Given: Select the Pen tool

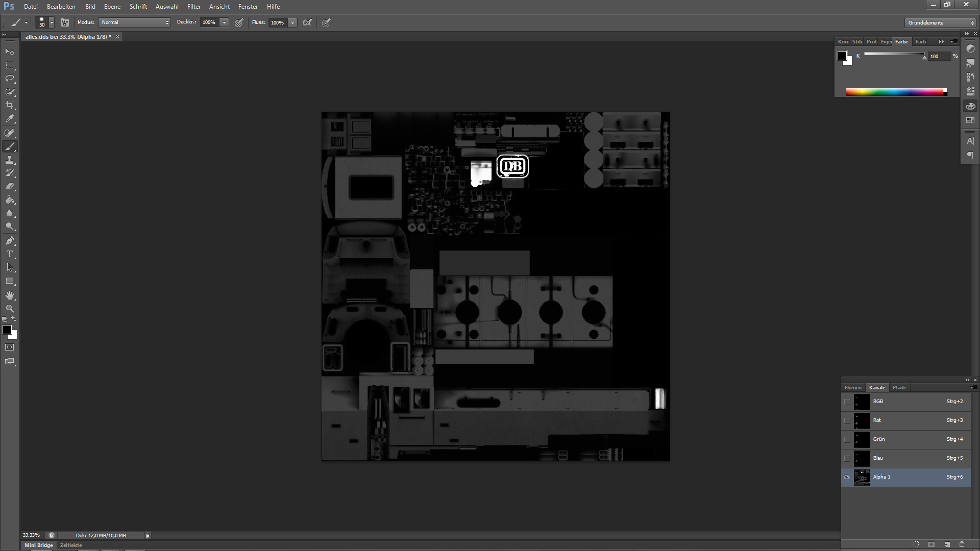Looking at the screenshot, I should [10, 241].
